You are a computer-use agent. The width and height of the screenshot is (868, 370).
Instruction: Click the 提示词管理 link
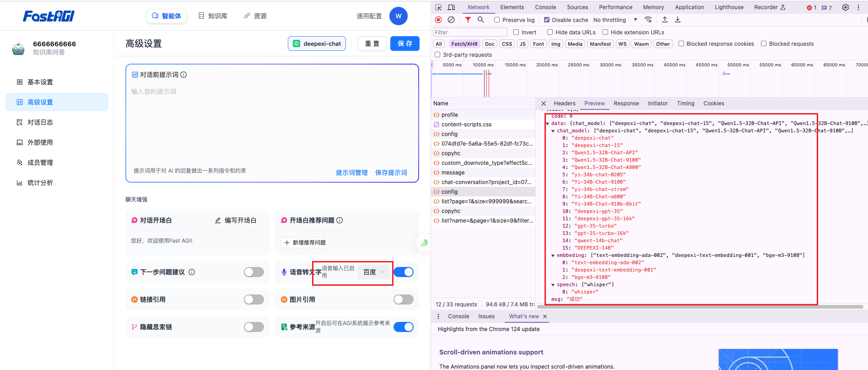click(x=352, y=173)
